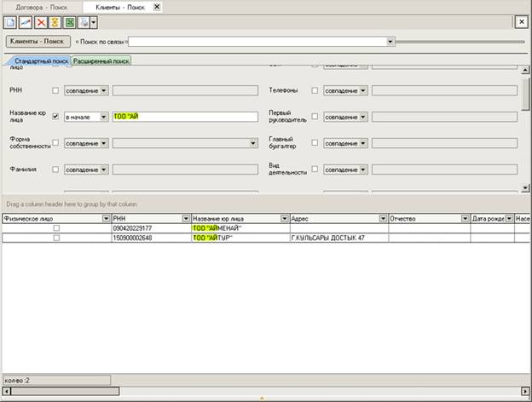Click the new document toolbar icon
This screenshot has width=532, height=402.
11,21
